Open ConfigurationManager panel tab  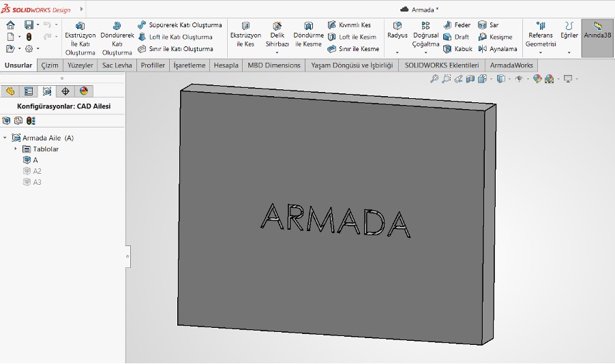click(46, 91)
